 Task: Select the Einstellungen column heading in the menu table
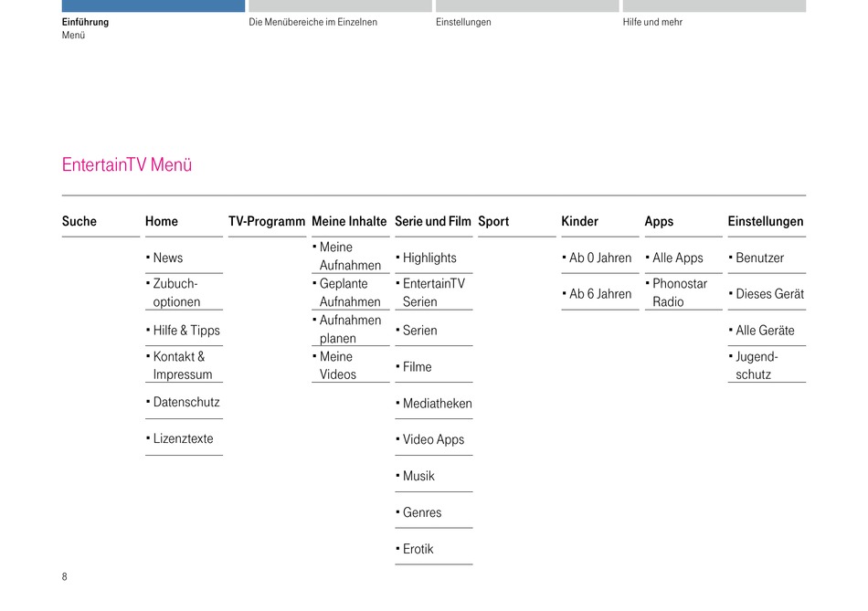[x=766, y=221]
